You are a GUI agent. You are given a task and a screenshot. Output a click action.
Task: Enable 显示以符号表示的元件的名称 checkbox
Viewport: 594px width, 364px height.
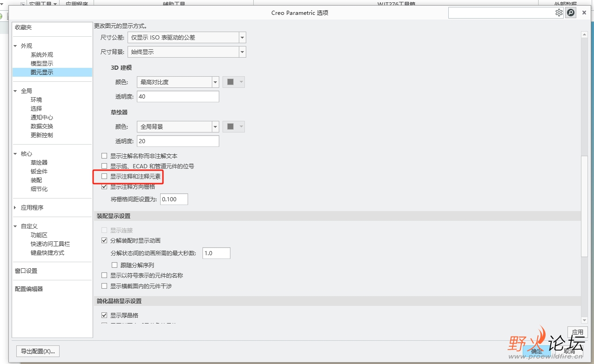pyautogui.click(x=104, y=275)
